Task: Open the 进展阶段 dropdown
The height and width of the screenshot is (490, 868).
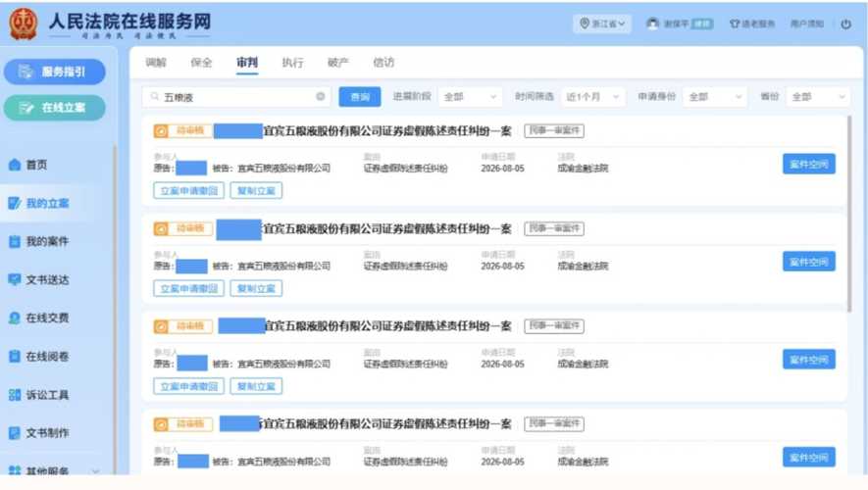Action: (470, 97)
